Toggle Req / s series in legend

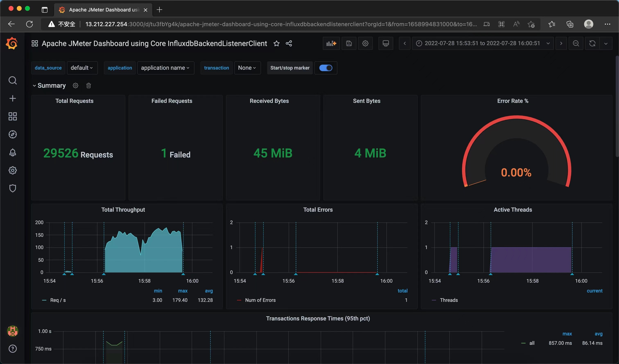click(58, 300)
